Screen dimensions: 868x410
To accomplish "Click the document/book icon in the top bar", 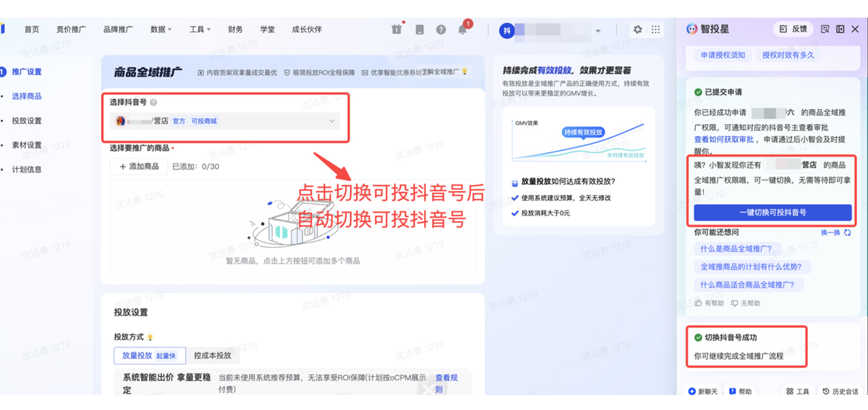I will (x=420, y=30).
